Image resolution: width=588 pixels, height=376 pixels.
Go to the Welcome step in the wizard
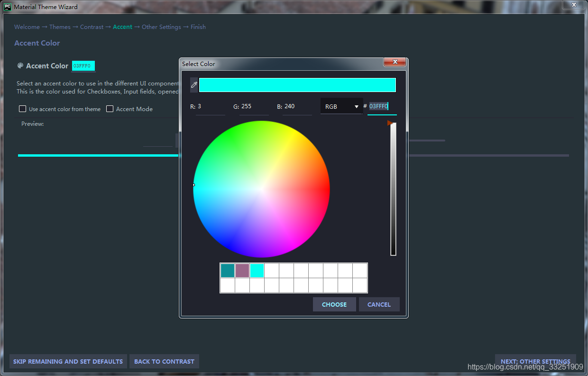coord(26,27)
